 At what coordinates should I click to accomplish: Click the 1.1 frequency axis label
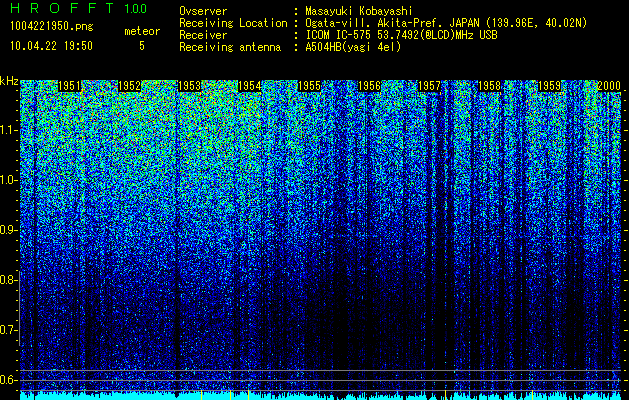(8, 130)
